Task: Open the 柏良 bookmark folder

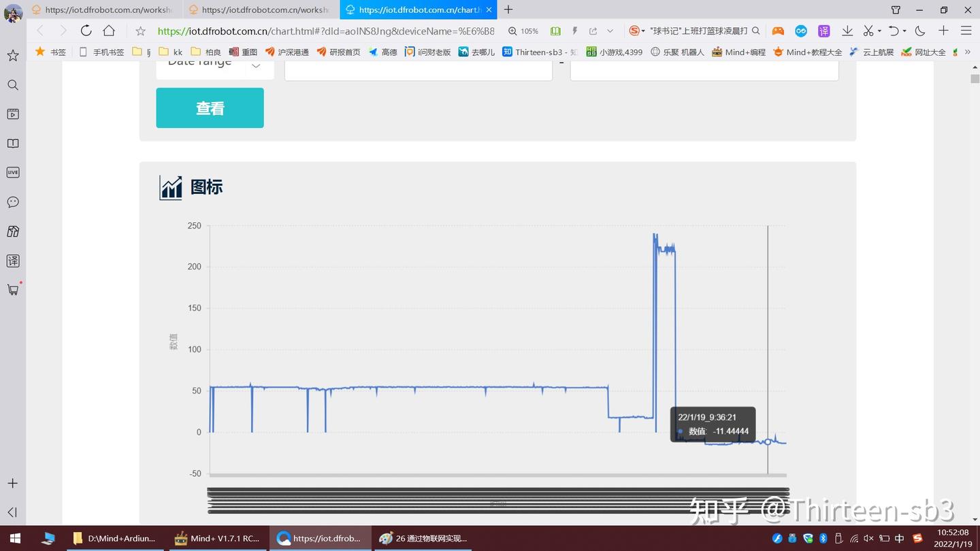Action: [206, 52]
